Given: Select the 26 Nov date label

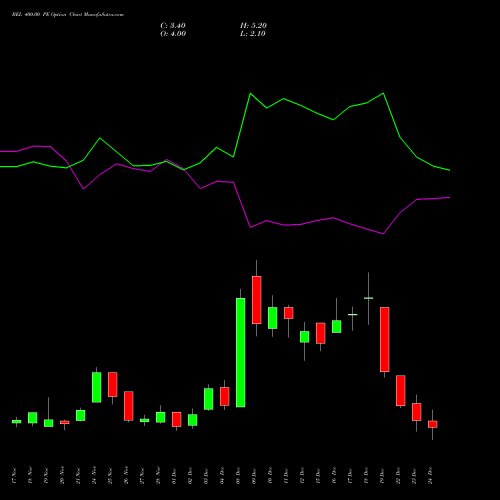Looking at the screenshot, I should (126, 476).
